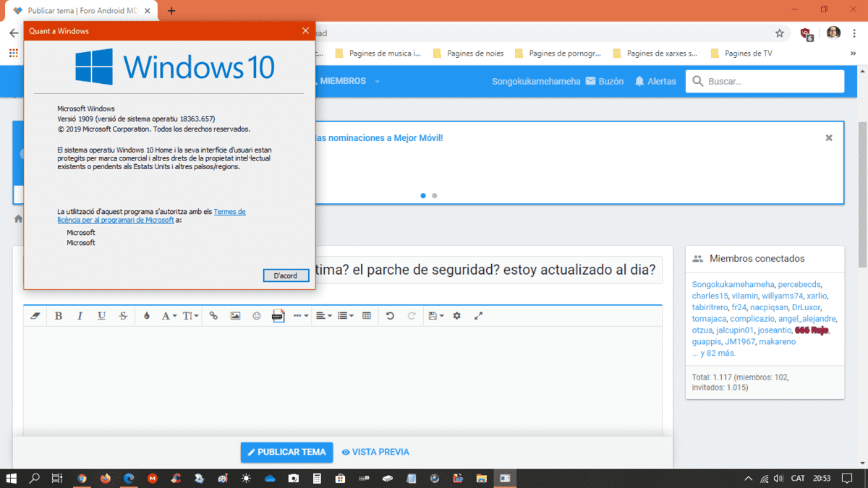Select the Publicar tema browser tab
This screenshot has height=488, width=868.
[80, 11]
